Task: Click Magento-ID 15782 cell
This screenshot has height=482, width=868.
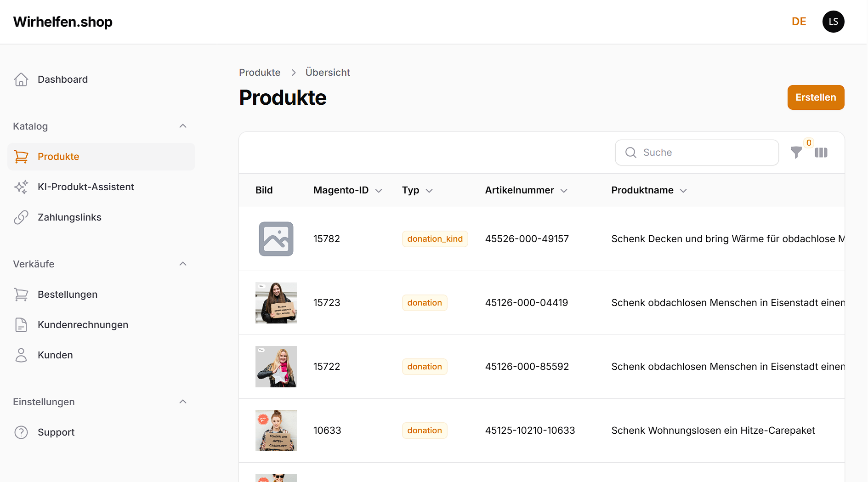Action: tap(327, 239)
